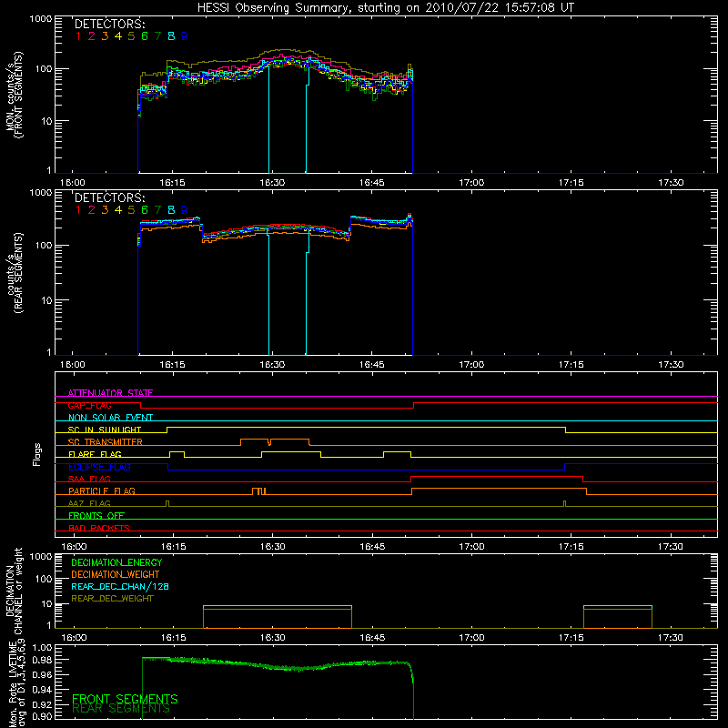Image resolution: width=728 pixels, height=728 pixels.
Task: Click the 17:30 tick label under the front segments plot
Action: [671, 183]
